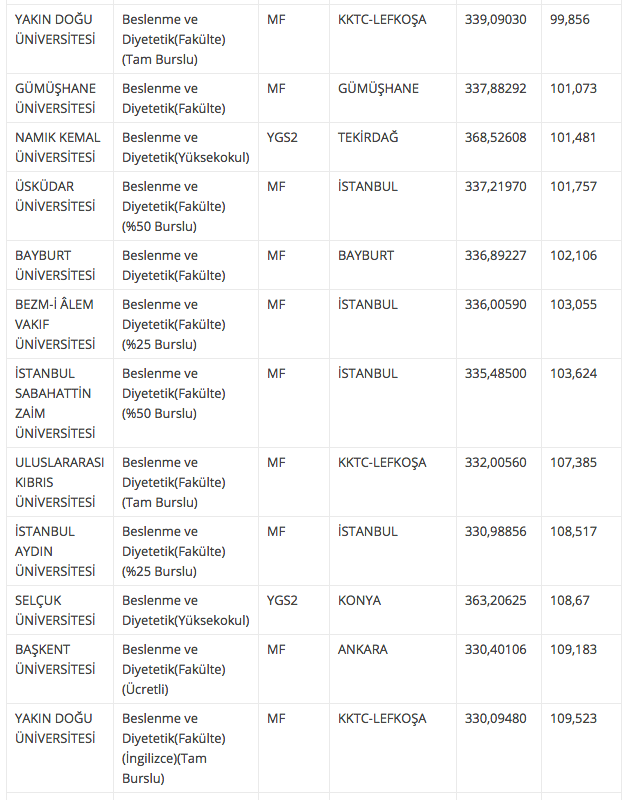Select the program cell marked (Ücretli)

[x=174, y=669]
